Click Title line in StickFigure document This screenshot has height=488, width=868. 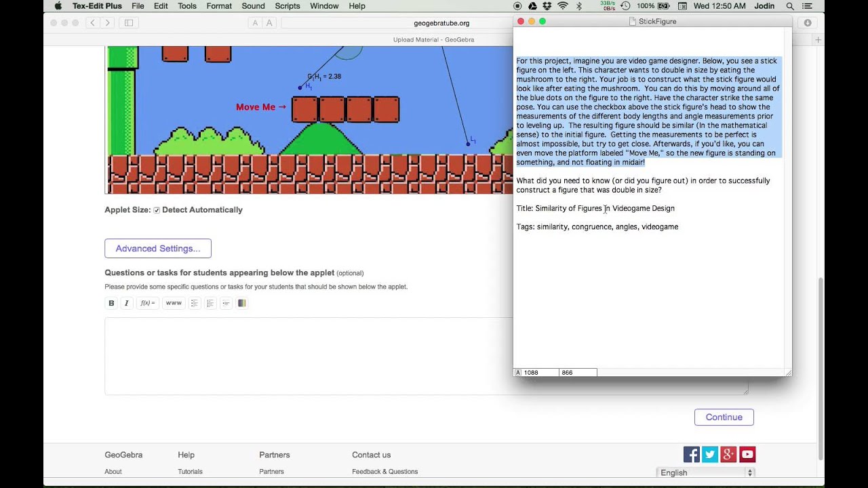tap(595, 208)
